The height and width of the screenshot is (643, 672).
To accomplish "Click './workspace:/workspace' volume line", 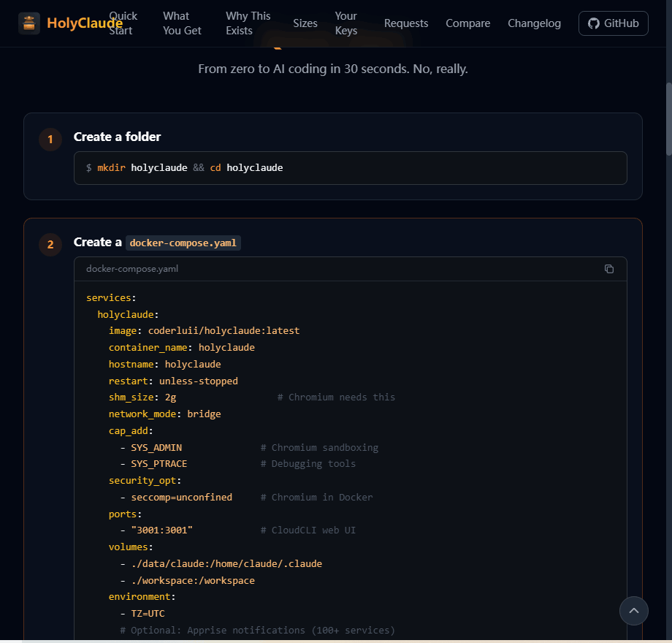I will [193, 580].
